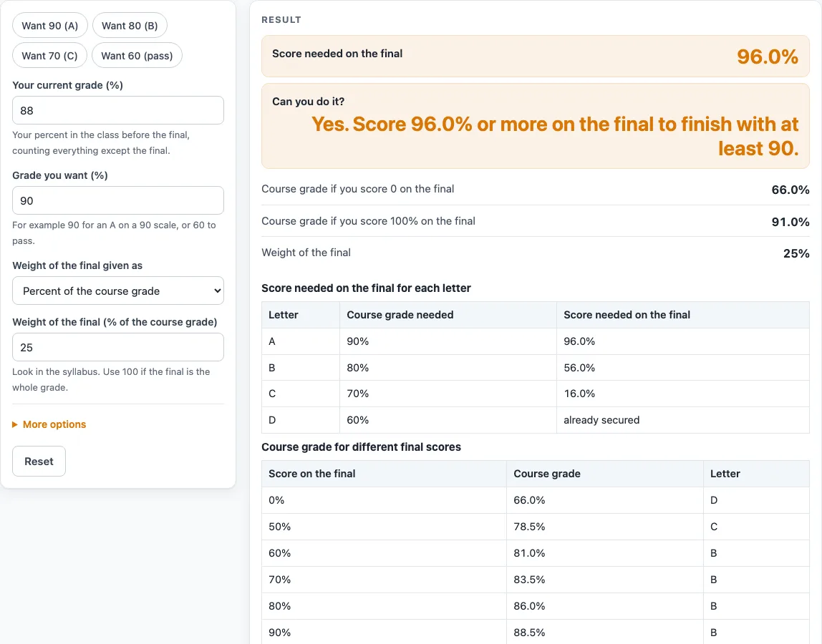Click letter A row's 96.0% cell
Viewport: 822px width, 644px height.
(x=682, y=341)
